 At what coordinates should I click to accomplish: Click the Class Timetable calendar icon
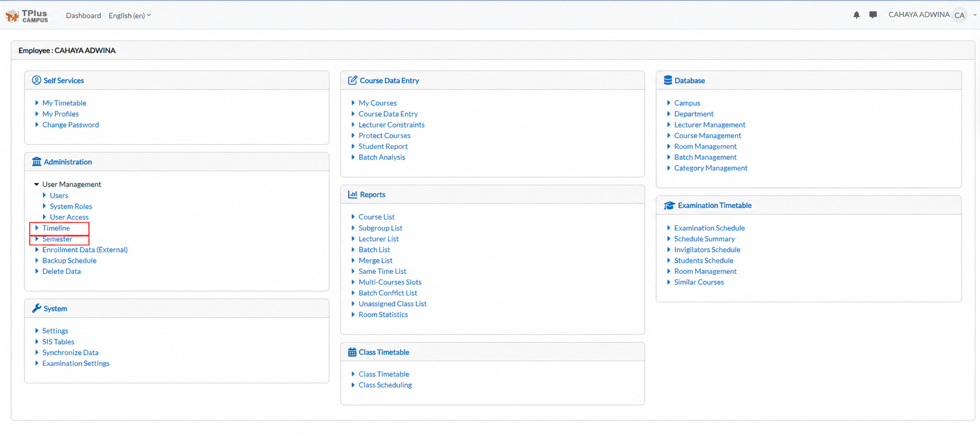click(x=352, y=352)
